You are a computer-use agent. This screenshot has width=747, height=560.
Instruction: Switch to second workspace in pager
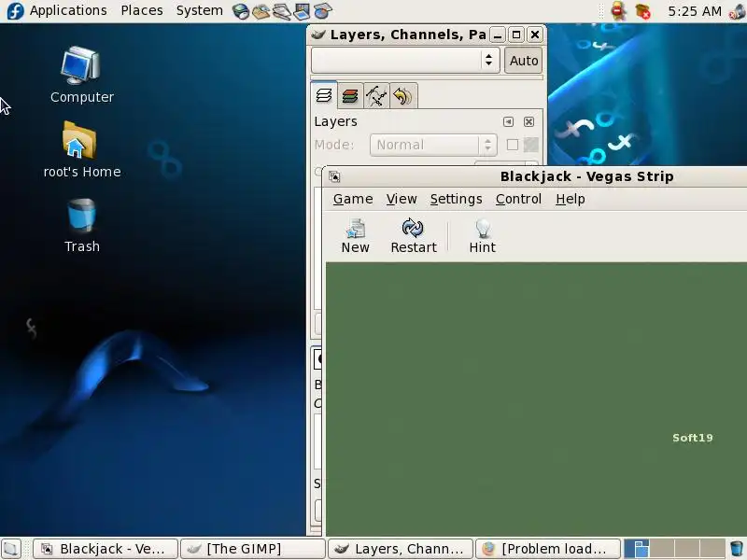[x=661, y=549]
